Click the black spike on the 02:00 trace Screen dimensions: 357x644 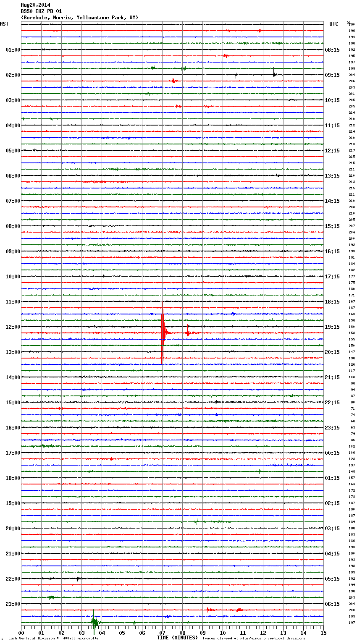point(274,75)
